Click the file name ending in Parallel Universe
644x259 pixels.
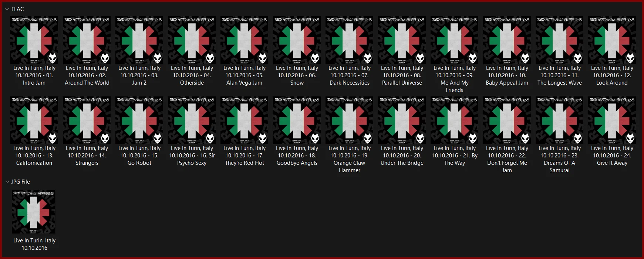tap(402, 75)
